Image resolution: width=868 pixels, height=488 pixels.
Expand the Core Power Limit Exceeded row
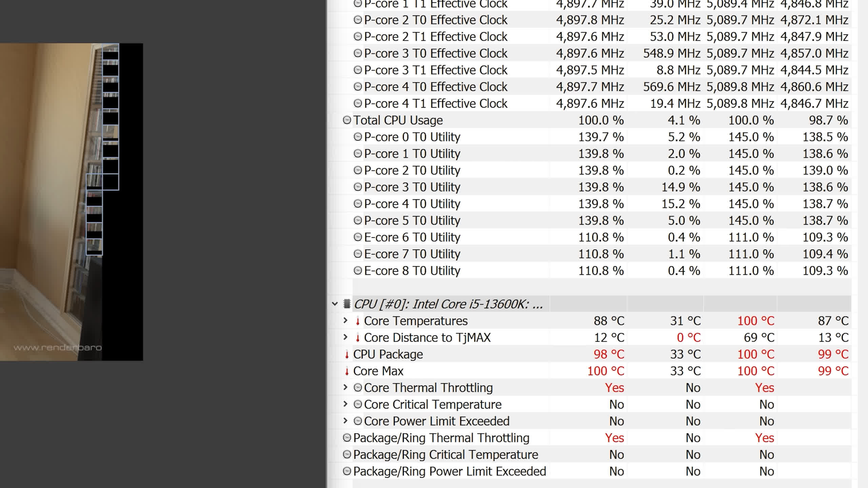pyautogui.click(x=345, y=421)
